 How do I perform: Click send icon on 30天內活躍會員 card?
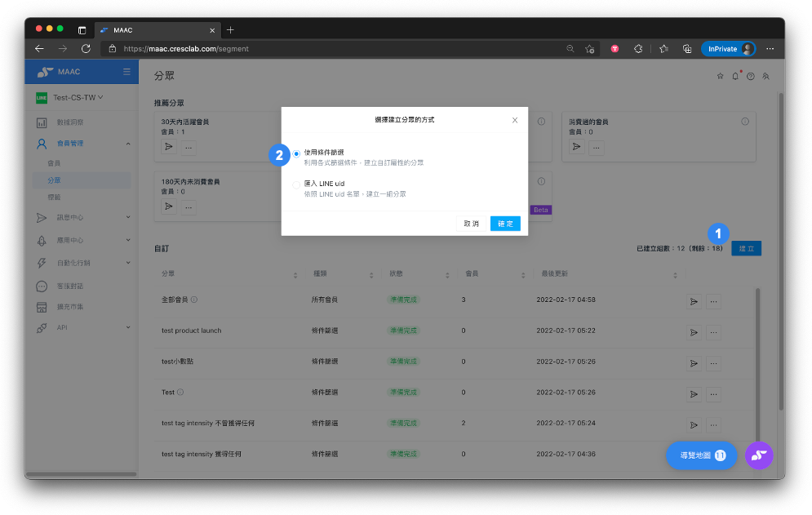click(x=169, y=147)
